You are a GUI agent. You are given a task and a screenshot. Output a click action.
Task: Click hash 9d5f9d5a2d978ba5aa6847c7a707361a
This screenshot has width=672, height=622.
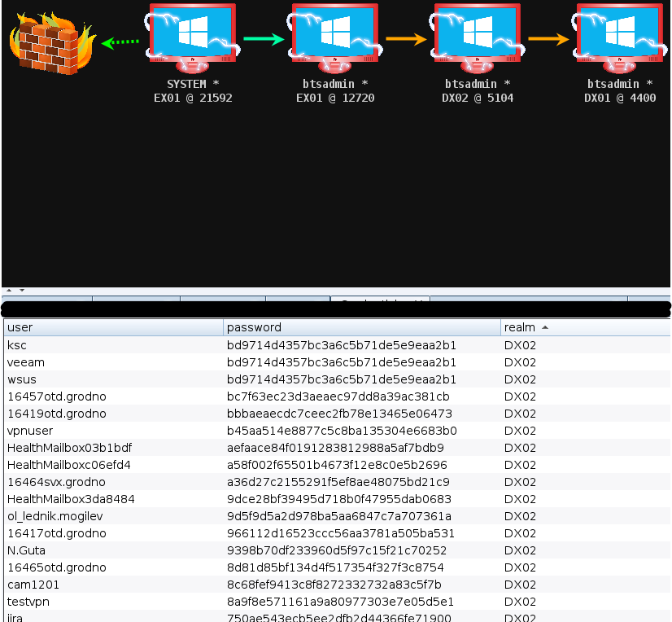tap(339, 516)
